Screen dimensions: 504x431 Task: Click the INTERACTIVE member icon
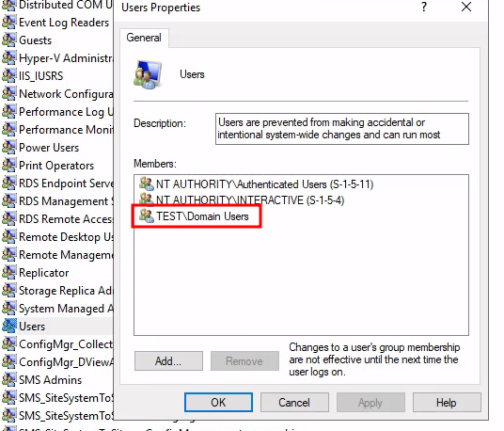pos(147,199)
